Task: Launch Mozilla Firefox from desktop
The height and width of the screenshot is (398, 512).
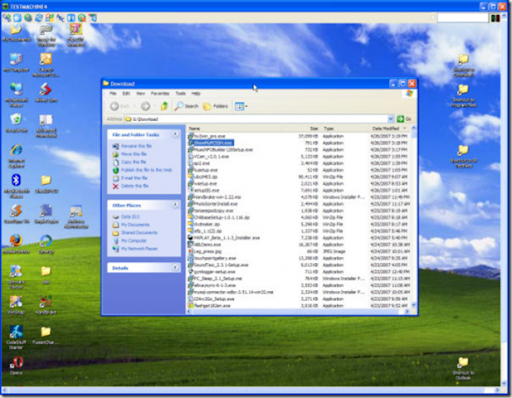Action: point(16,244)
